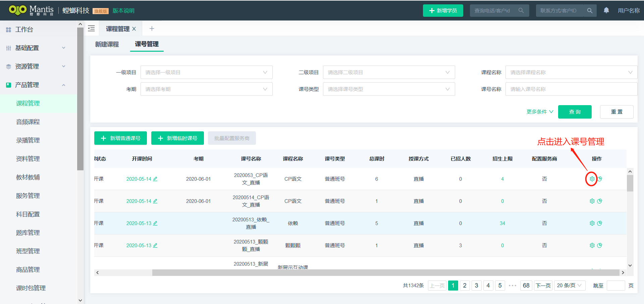
Task: Expand 资源管理 sidebar menu
Action: [x=38, y=67]
